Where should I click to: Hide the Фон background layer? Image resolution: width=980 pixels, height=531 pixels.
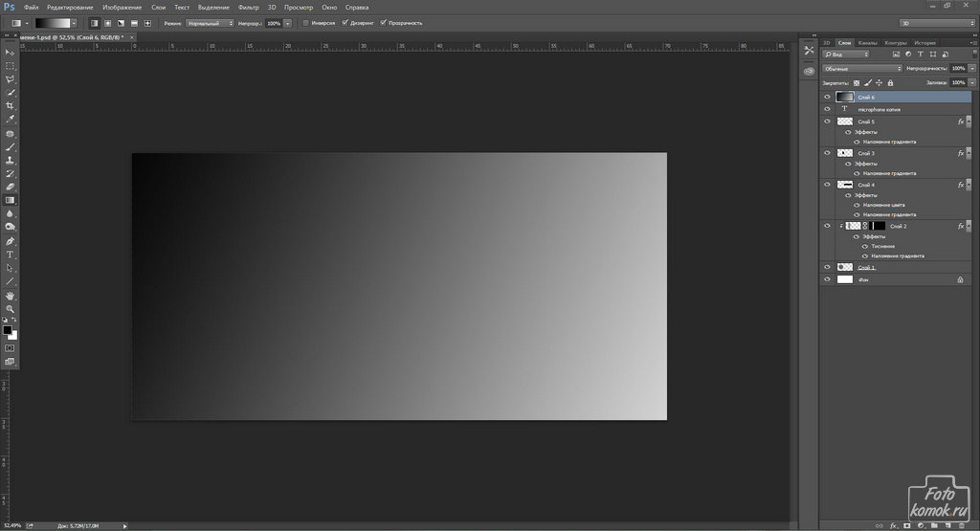pyautogui.click(x=828, y=280)
